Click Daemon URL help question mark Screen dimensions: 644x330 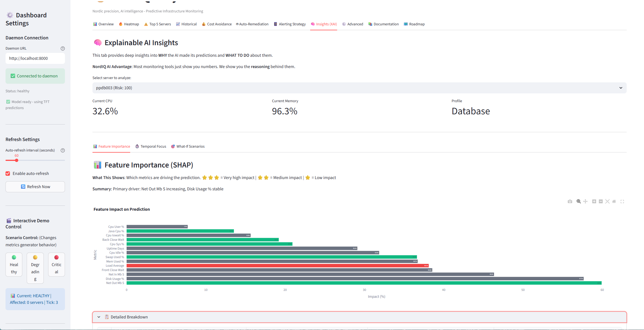63,48
